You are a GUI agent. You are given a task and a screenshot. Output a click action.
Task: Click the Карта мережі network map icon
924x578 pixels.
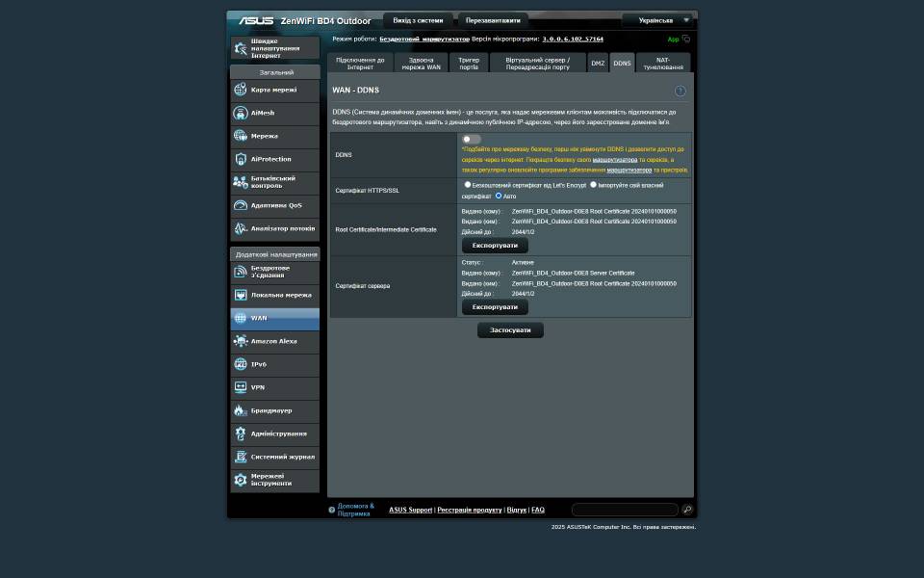(241, 90)
